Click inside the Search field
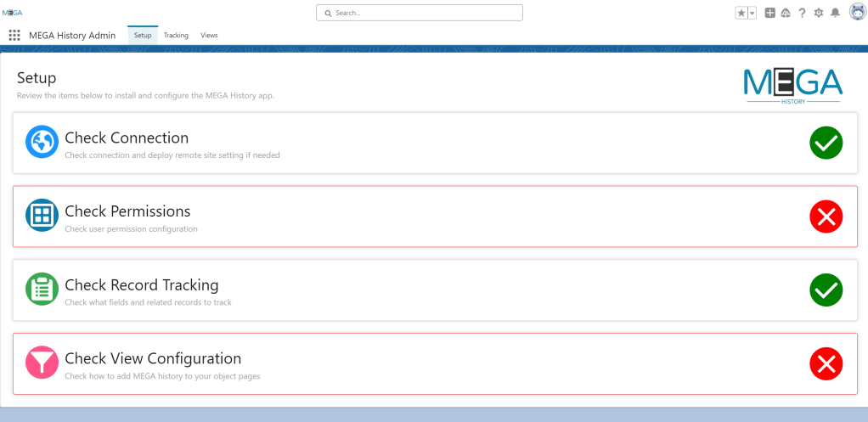The height and width of the screenshot is (422, 868). pos(420,13)
